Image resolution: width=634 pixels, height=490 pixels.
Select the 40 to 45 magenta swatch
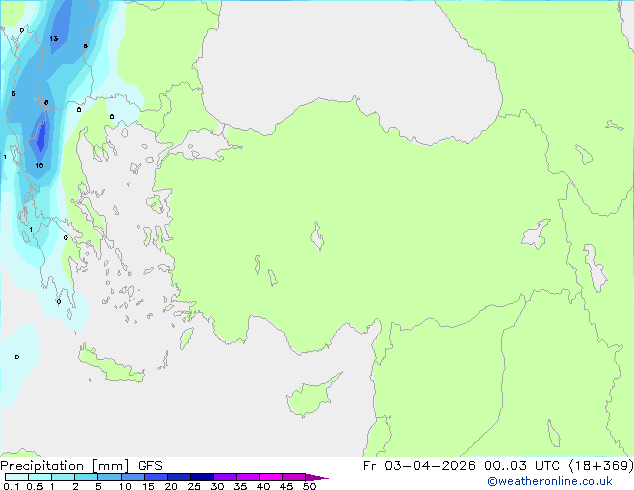[x=271, y=477]
